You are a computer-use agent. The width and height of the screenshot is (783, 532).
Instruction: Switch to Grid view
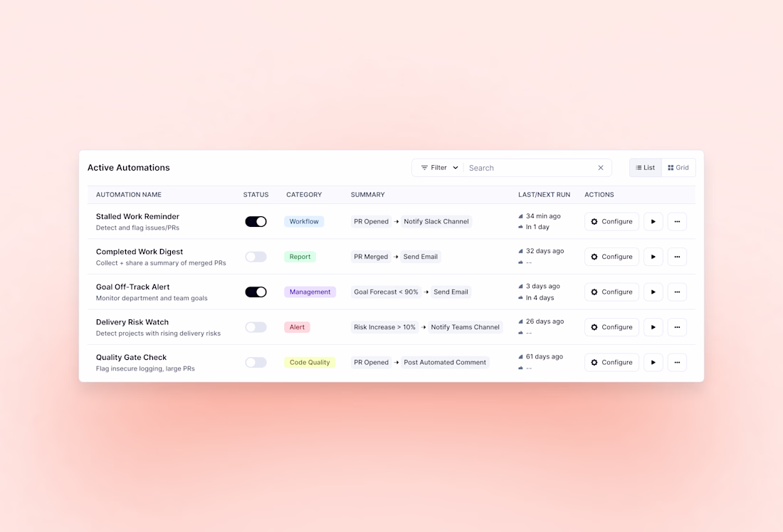pos(678,168)
